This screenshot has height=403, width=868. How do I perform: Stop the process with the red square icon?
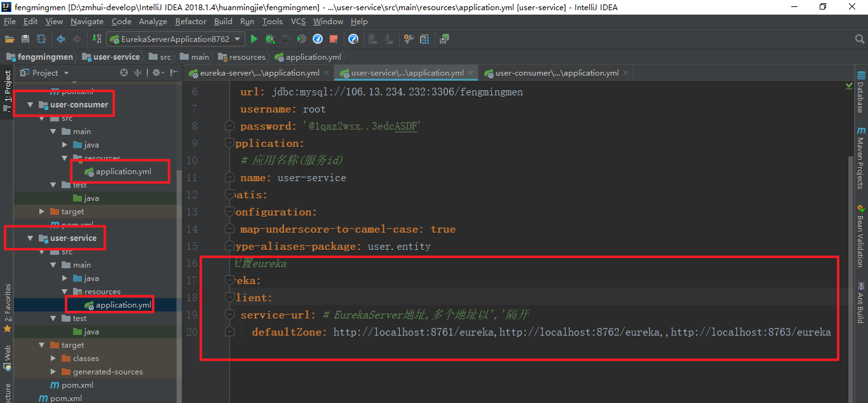(334, 39)
